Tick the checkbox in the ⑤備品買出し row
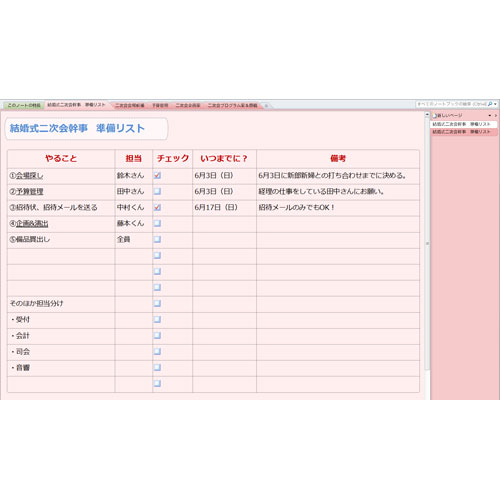This screenshot has height=500, width=500. pos(157,239)
